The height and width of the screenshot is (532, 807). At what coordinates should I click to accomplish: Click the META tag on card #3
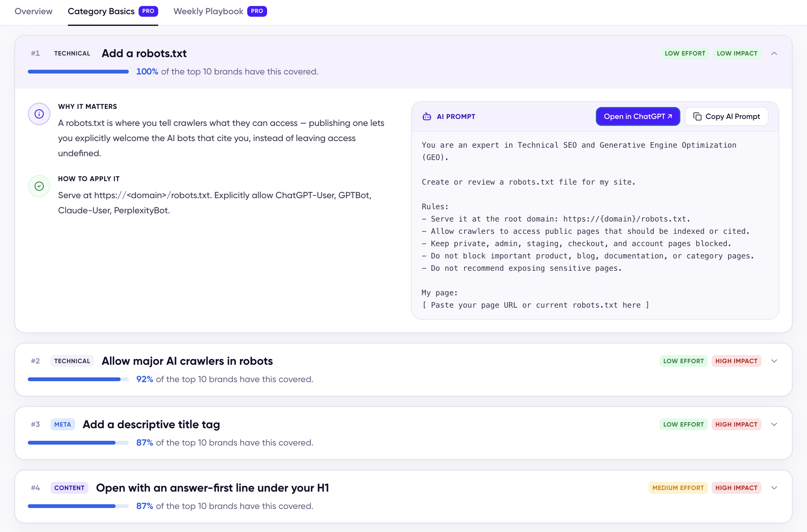coord(63,424)
